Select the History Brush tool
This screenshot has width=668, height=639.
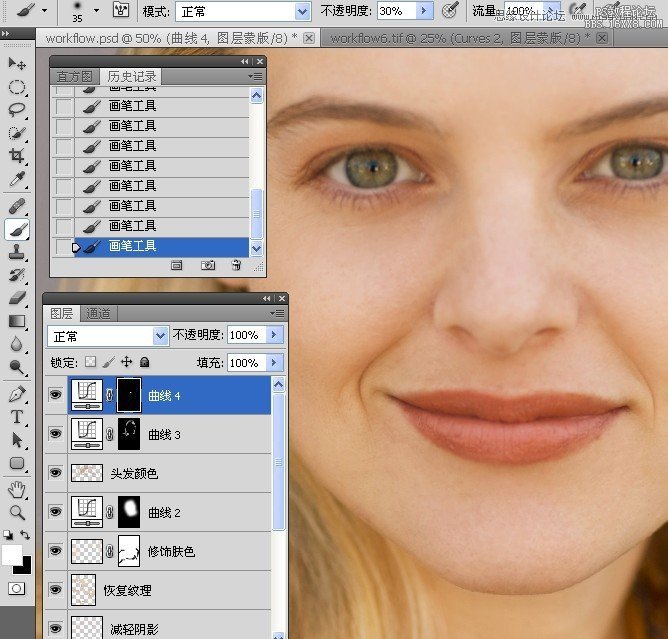click(x=17, y=275)
